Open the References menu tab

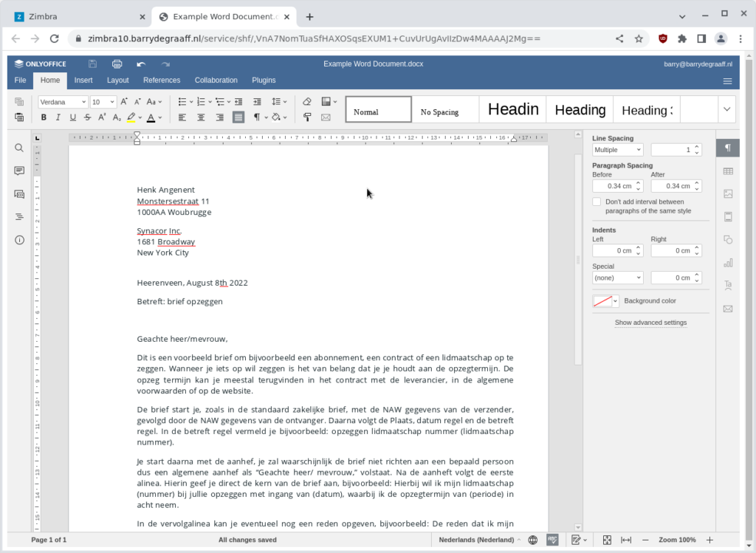(162, 80)
